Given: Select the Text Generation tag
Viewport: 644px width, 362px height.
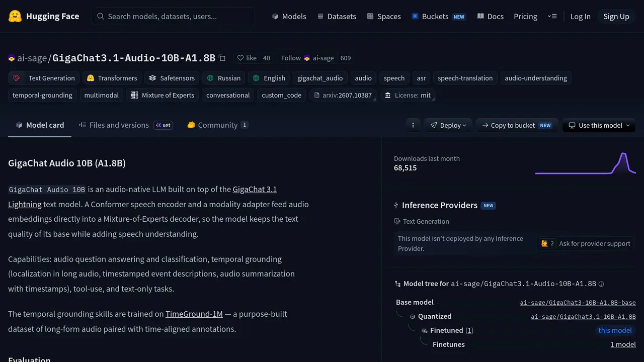Looking at the screenshot, I should pos(44,78).
